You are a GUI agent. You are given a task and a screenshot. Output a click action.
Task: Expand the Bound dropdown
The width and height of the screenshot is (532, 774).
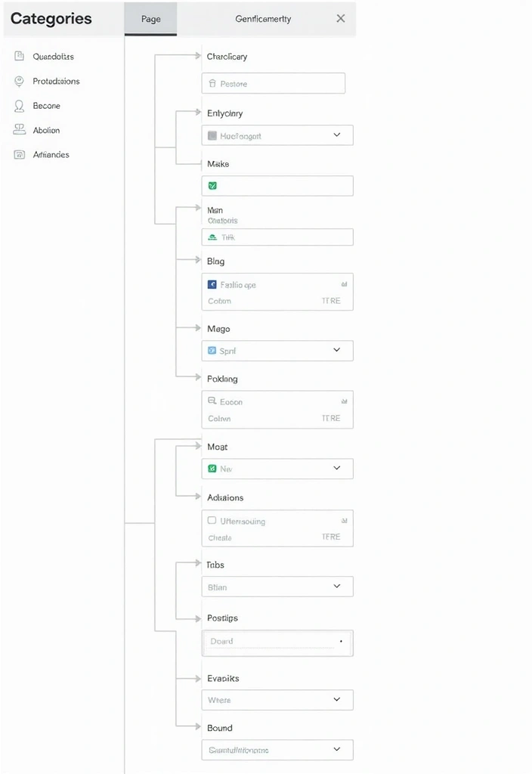click(x=337, y=749)
